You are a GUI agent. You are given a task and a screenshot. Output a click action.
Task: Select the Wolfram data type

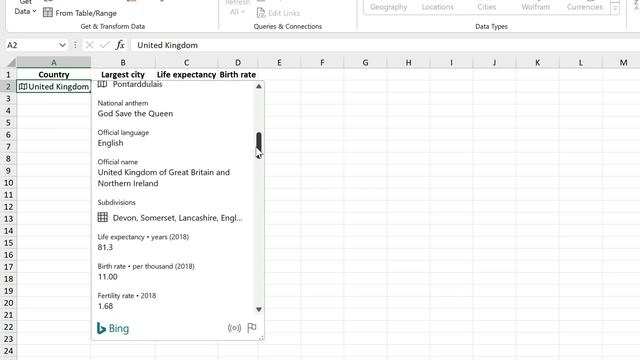click(x=536, y=7)
